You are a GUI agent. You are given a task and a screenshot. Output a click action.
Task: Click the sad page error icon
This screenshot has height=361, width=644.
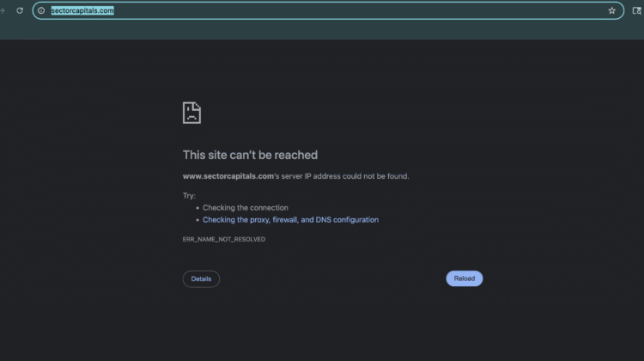[191, 113]
